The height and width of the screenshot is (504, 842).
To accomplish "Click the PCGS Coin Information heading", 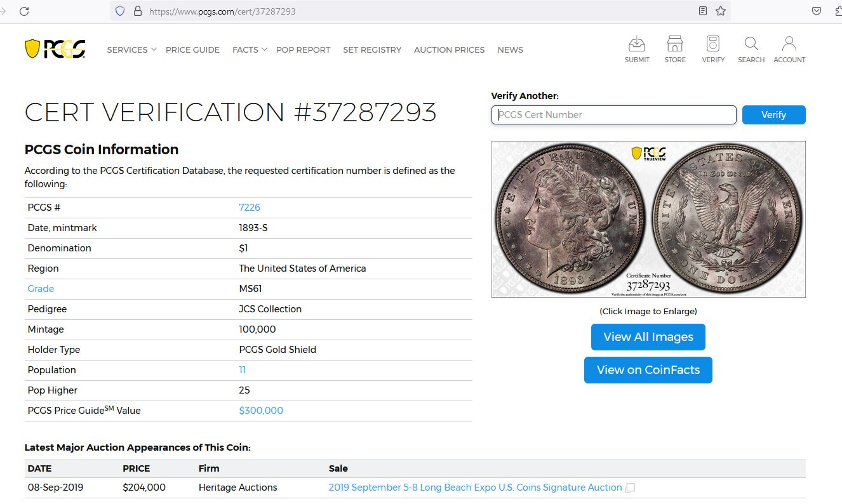I will (102, 150).
